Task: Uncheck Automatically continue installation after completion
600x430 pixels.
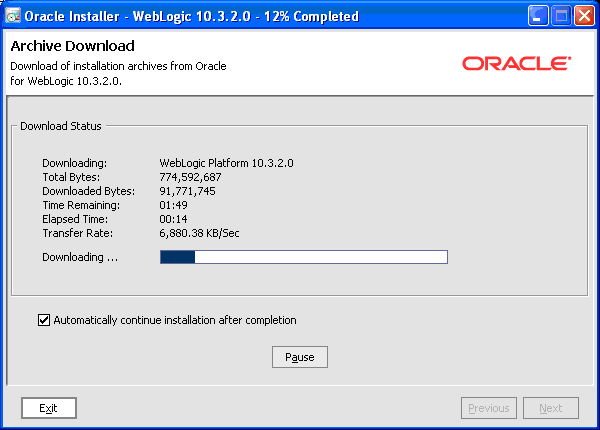Action: click(44, 320)
